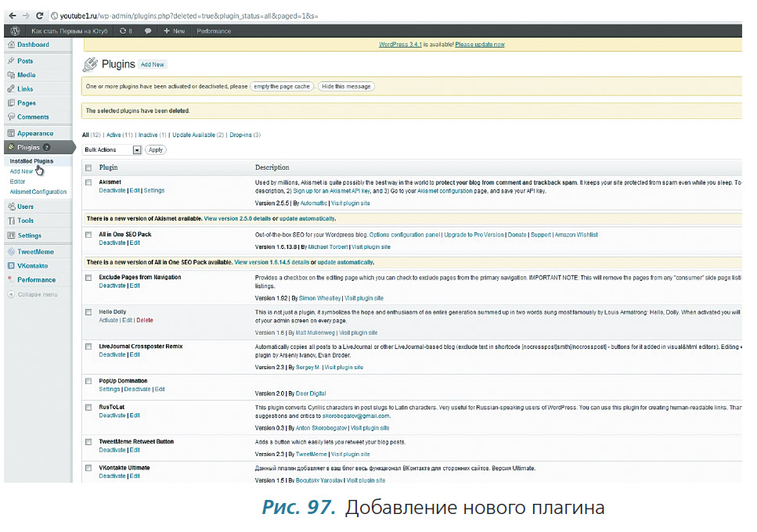Viewport: 757px width, 532px height.
Task: Filter plugins by Inactive (1)
Action: pyautogui.click(x=152, y=135)
